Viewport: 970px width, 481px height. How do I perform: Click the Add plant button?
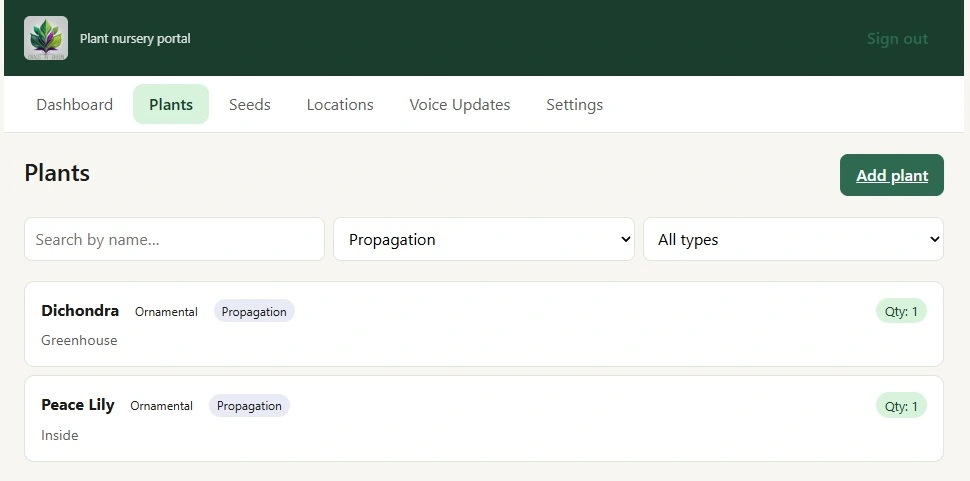(892, 175)
